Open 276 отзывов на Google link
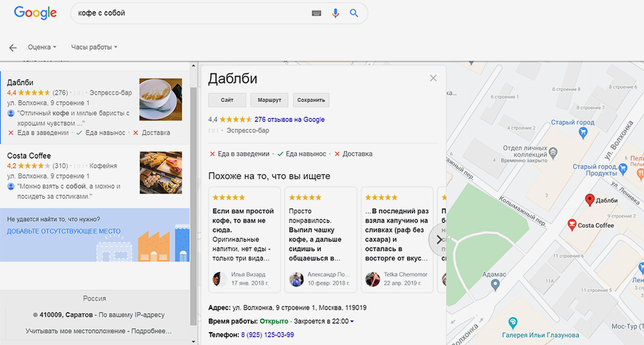Image resolution: width=644 pixels, height=345 pixels. tap(290, 120)
